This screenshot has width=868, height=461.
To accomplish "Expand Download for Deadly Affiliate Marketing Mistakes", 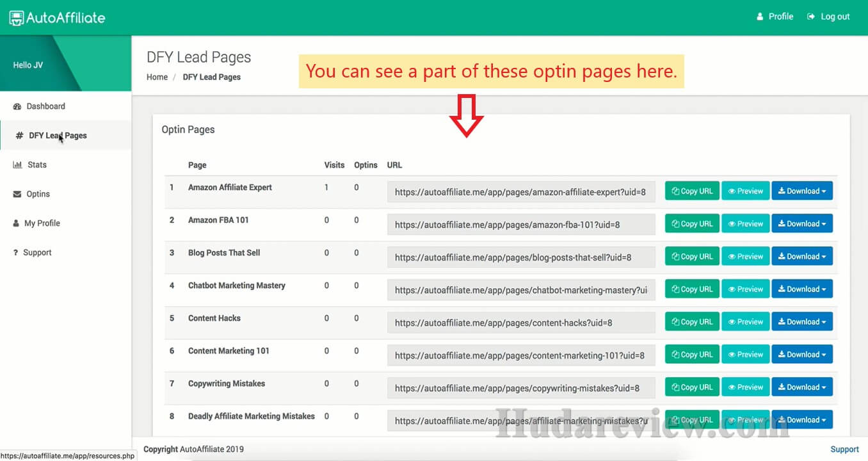I will tap(802, 419).
